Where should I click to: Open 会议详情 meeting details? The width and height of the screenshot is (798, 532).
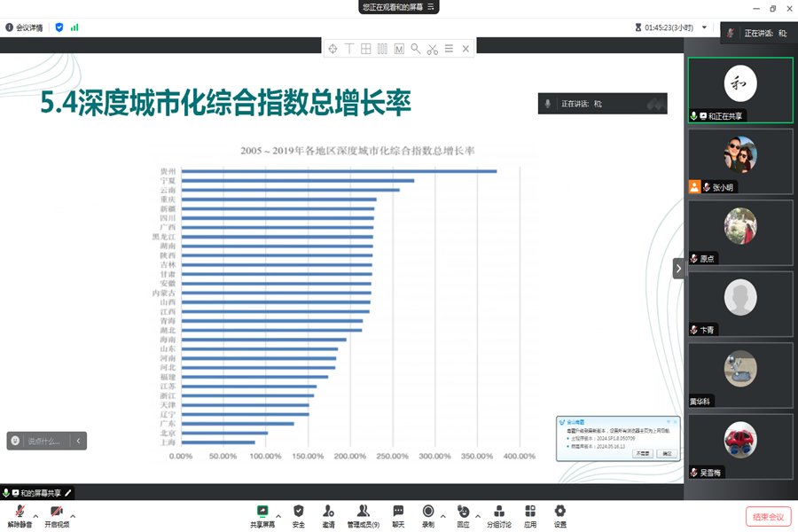pos(24,27)
